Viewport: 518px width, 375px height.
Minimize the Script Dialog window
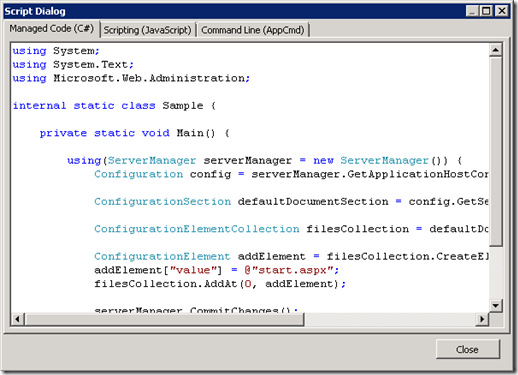[x=472, y=11]
